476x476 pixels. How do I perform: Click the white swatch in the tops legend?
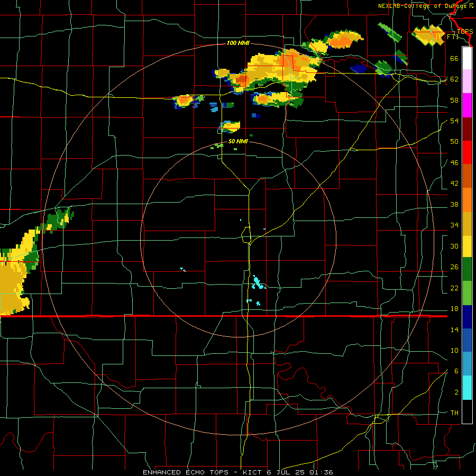pos(467,58)
